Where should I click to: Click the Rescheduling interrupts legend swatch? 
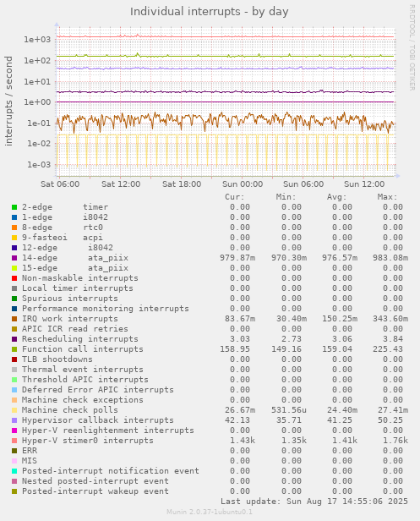click(14, 339)
